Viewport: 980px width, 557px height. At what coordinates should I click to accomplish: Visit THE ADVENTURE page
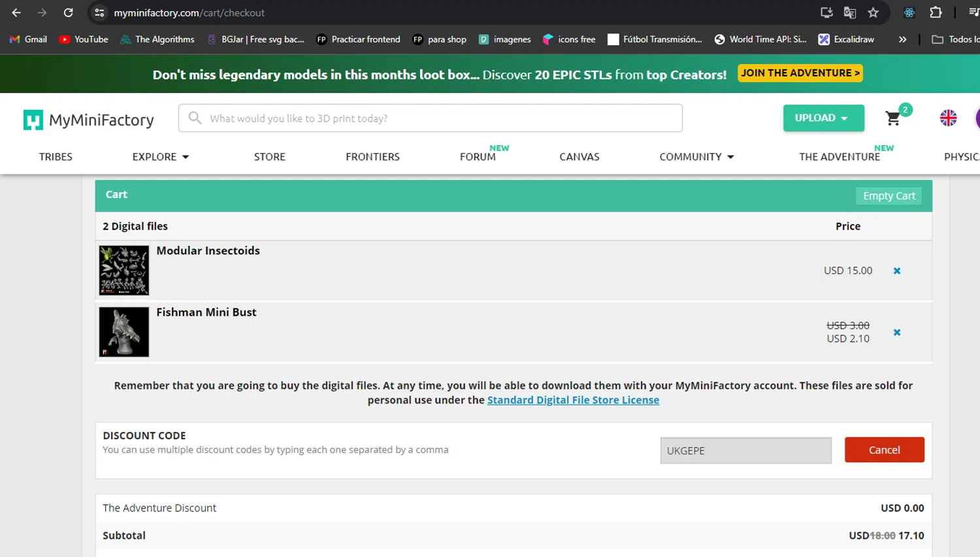(x=840, y=157)
